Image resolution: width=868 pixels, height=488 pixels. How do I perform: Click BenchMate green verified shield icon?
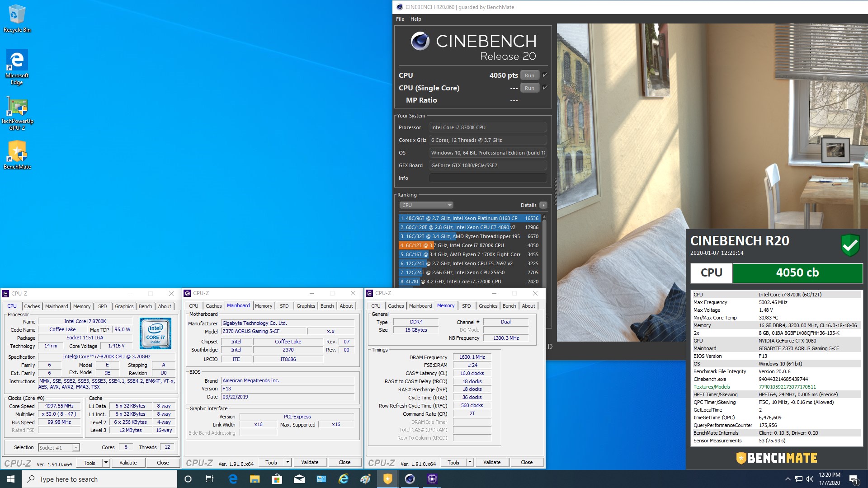coord(850,245)
